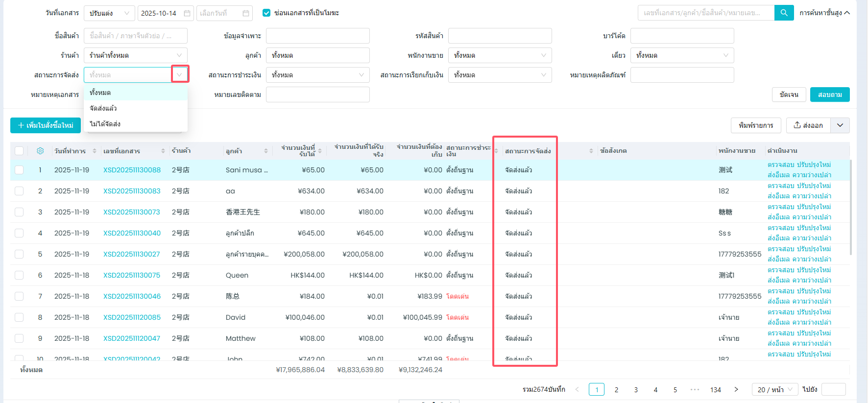Sort by the customer column arrows
The image size is (868, 403).
pyautogui.click(x=265, y=151)
